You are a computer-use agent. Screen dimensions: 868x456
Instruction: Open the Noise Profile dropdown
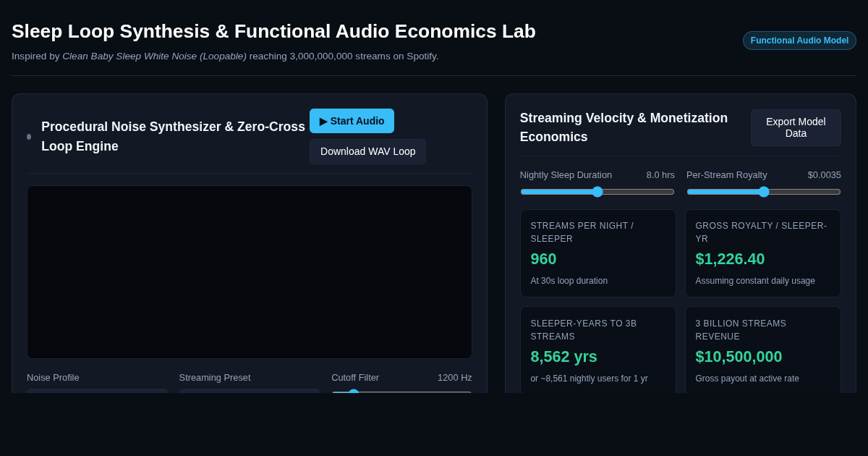(x=97, y=391)
